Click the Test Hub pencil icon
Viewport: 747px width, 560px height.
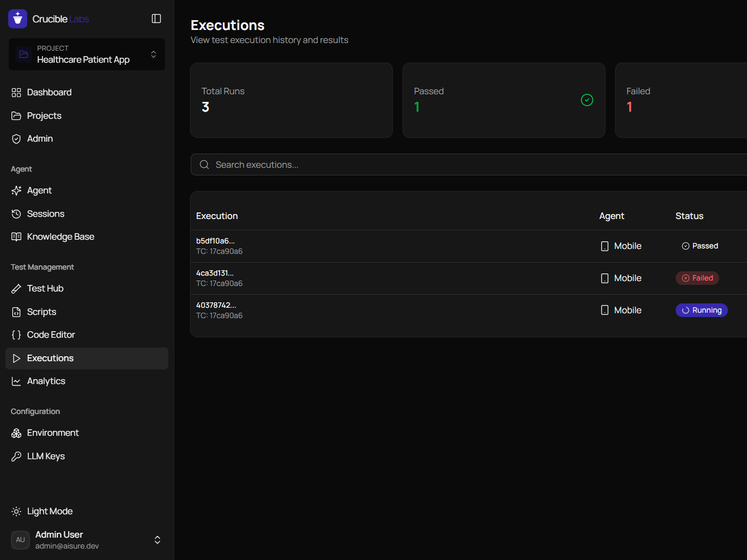click(16, 289)
